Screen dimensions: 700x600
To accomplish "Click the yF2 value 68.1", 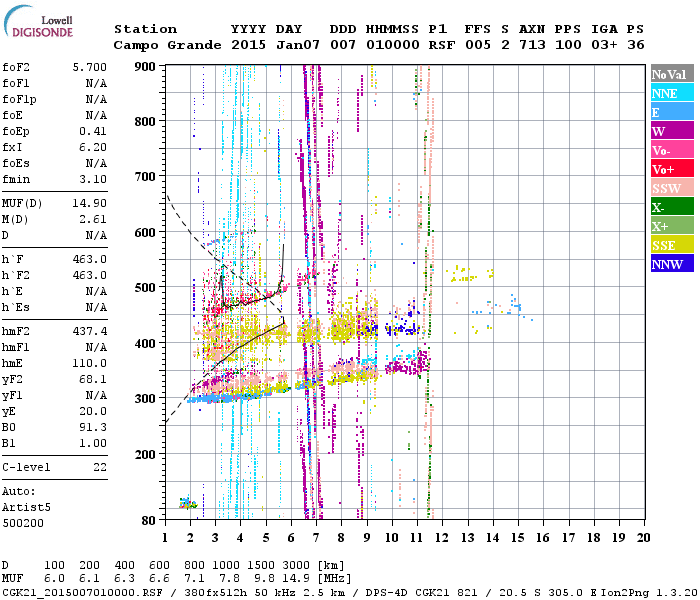I will click(x=93, y=379).
